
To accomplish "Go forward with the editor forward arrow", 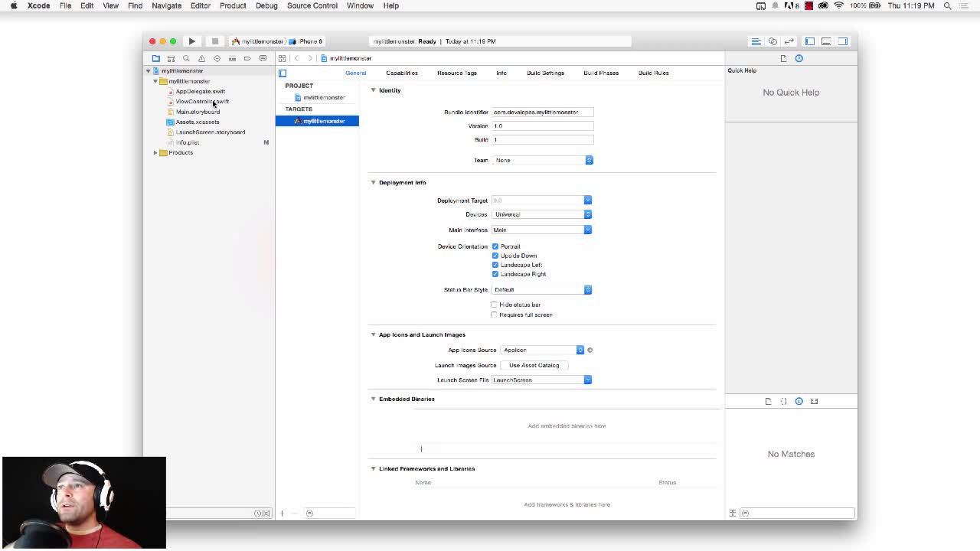I will (x=310, y=58).
